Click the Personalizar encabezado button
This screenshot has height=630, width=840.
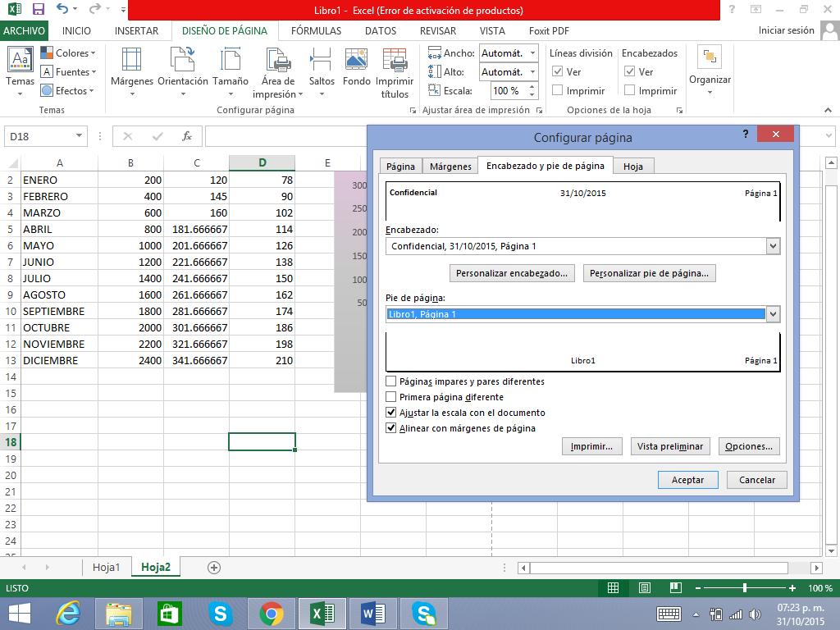pos(513,273)
